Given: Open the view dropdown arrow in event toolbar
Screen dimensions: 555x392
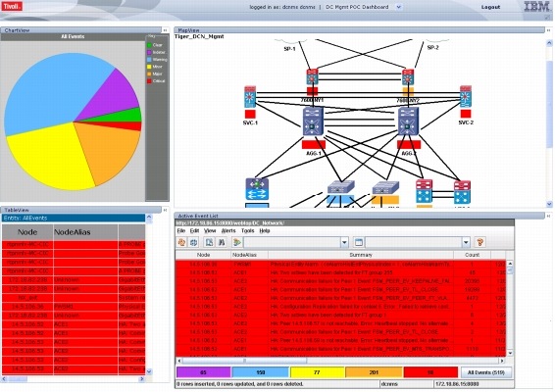Looking at the screenshot, I should tap(466, 242).
